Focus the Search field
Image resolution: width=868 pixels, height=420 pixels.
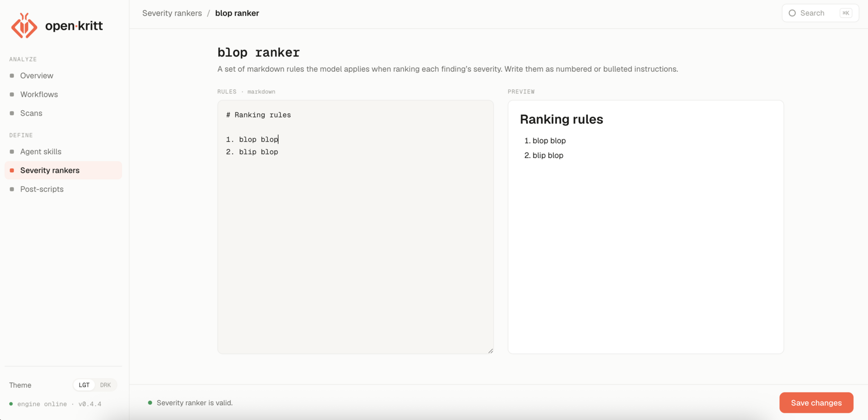click(820, 13)
